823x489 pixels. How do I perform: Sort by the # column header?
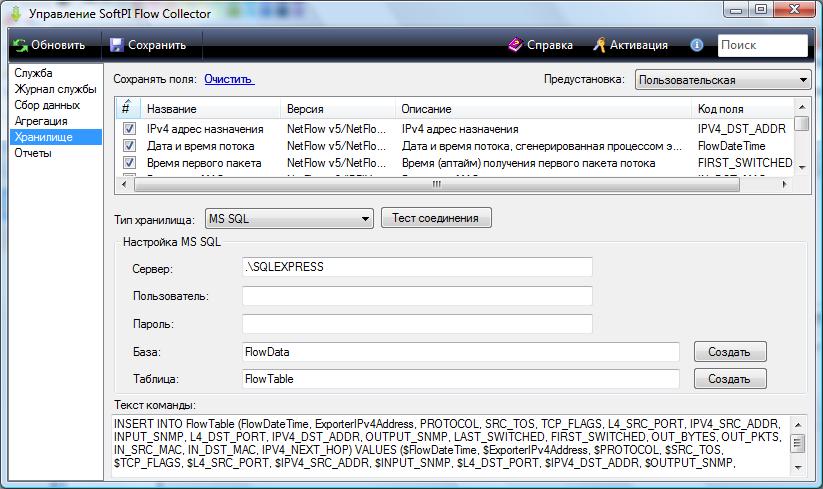[128, 109]
